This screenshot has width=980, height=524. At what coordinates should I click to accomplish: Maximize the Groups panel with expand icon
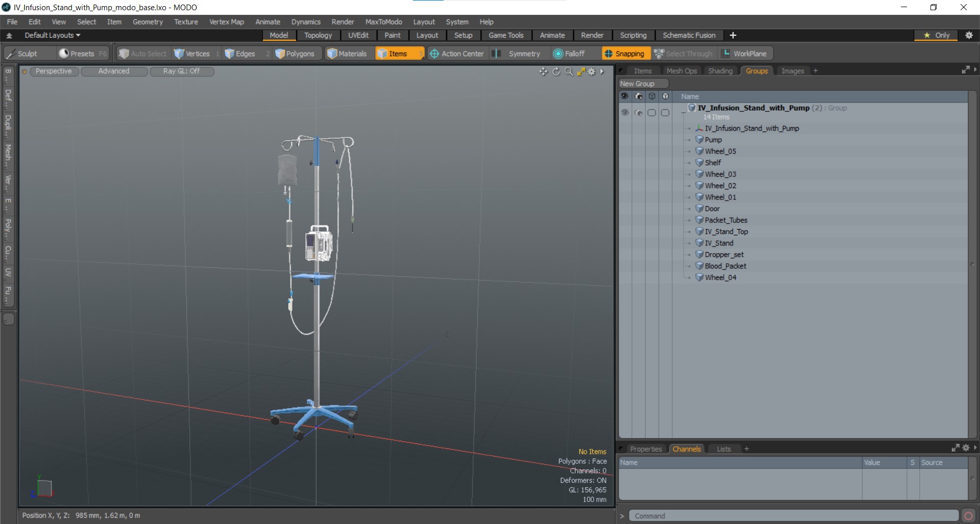click(965, 70)
